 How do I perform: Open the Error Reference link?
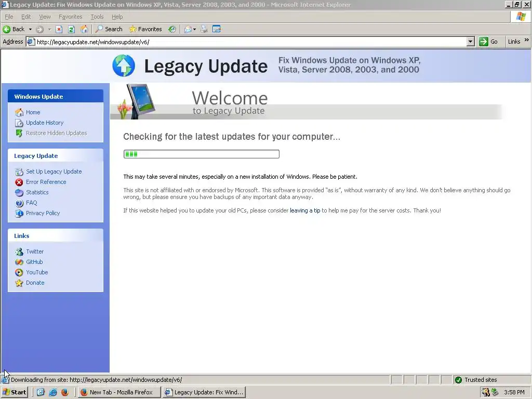click(x=46, y=182)
